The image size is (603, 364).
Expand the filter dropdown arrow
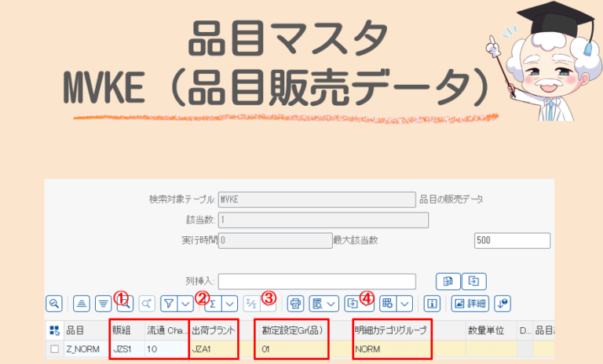click(185, 303)
